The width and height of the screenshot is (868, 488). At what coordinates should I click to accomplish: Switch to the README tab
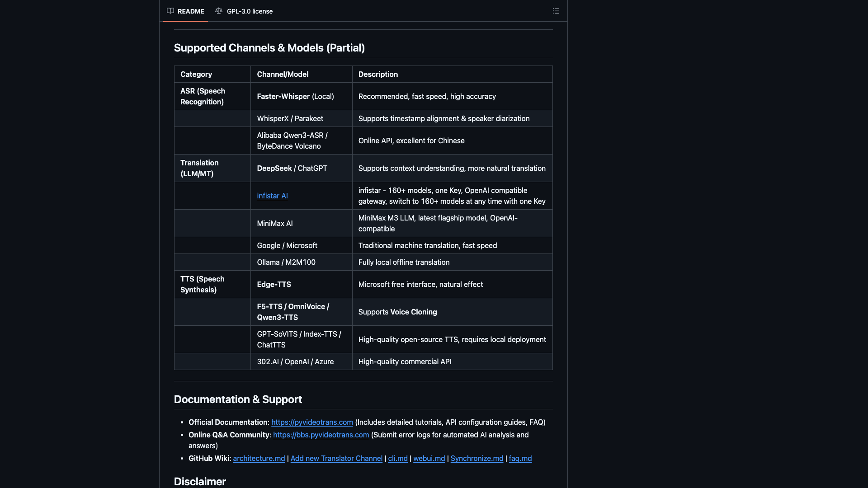coord(185,11)
